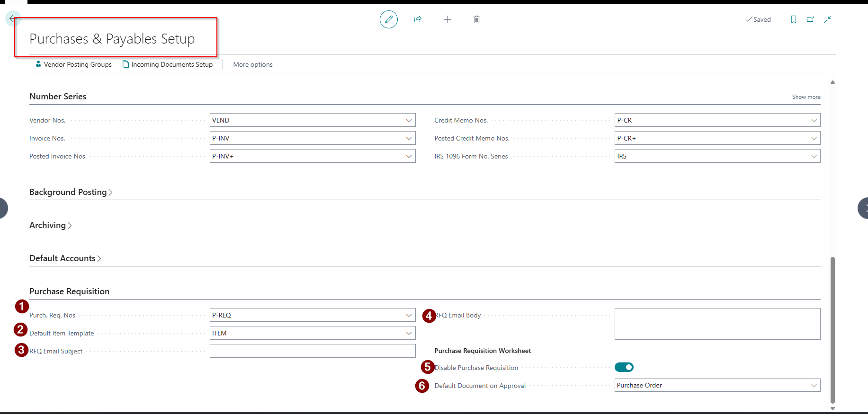This screenshot has height=414, width=868.
Task: Open Incoming Documents Setup menu item
Action: point(168,64)
